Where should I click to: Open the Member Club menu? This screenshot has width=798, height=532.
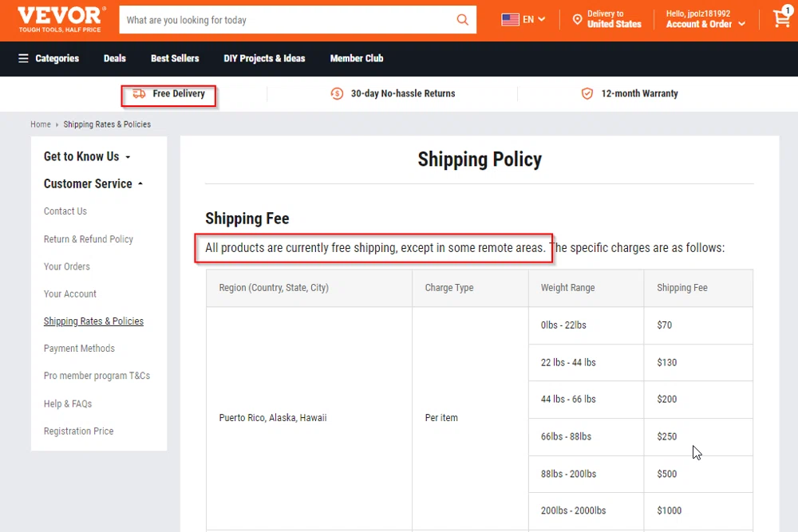356,58
